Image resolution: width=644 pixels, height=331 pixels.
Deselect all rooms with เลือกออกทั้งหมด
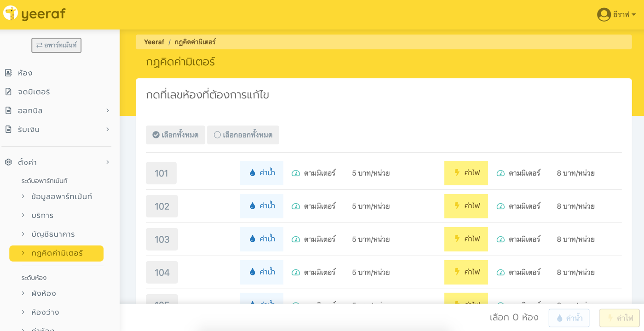[x=243, y=135]
